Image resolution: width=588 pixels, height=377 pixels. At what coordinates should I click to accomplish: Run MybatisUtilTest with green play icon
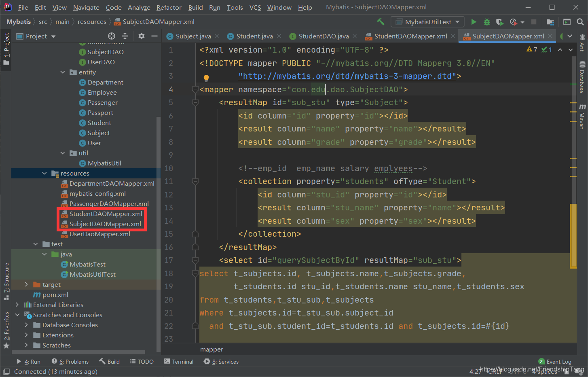pyautogui.click(x=474, y=22)
